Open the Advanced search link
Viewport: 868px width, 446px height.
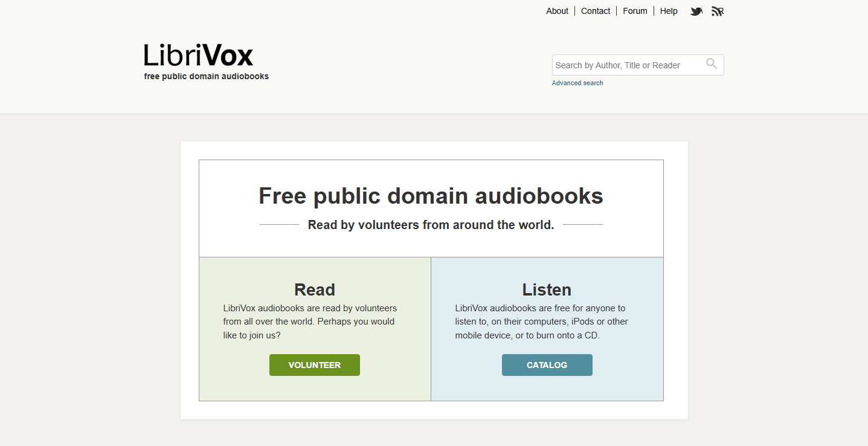(x=577, y=83)
